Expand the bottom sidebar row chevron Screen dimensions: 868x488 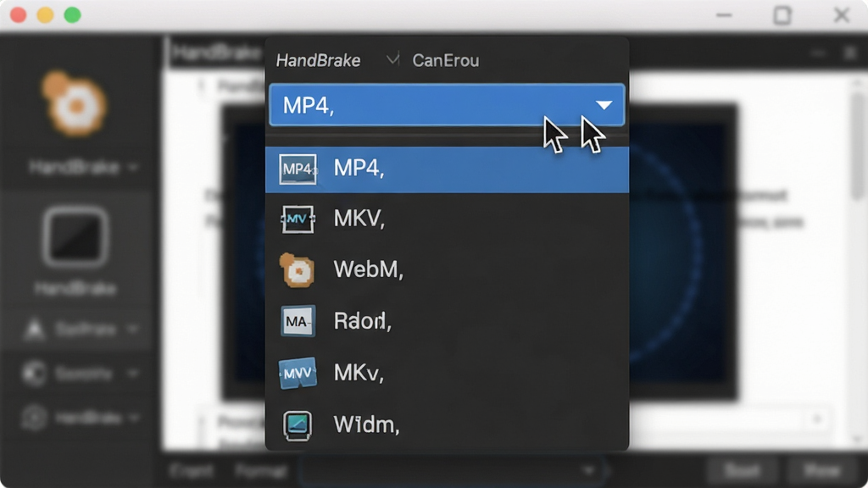pos(133,419)
